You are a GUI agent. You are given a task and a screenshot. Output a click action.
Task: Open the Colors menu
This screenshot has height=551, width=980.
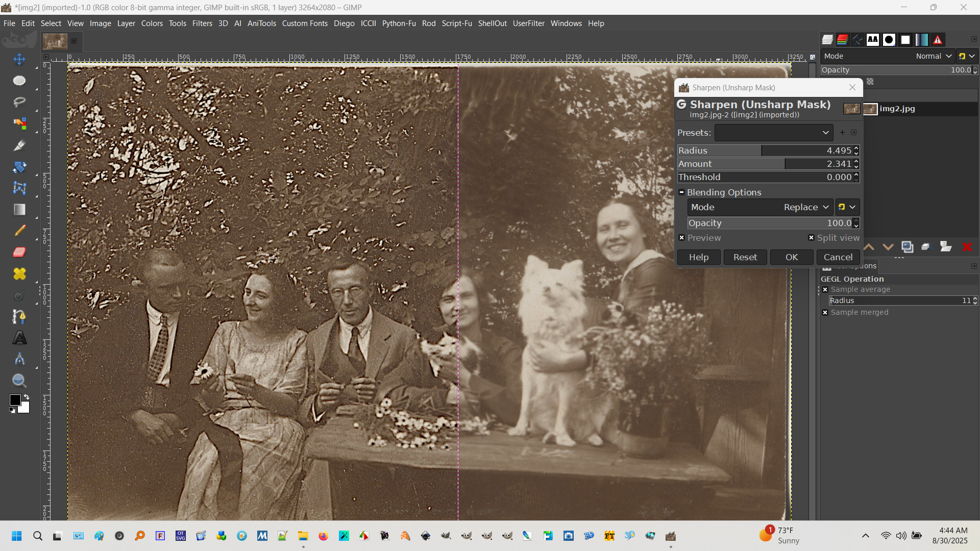click(152, 23)
